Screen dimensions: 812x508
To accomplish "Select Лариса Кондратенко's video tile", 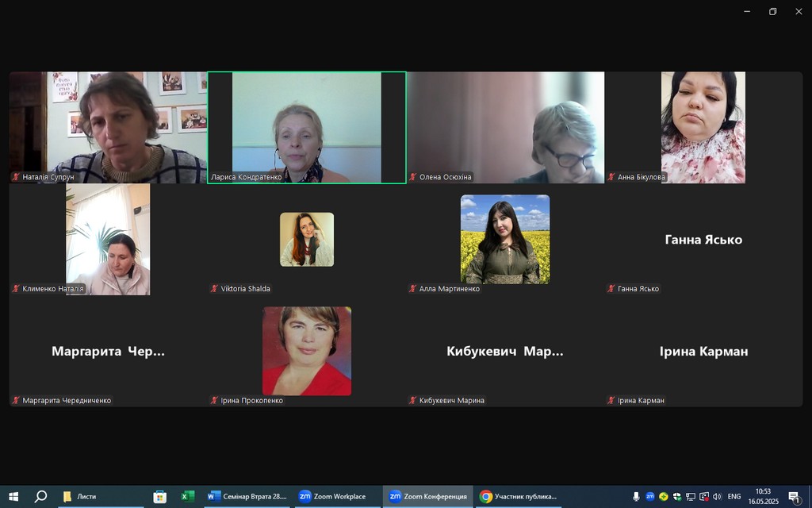I will (x=307, y=128).
